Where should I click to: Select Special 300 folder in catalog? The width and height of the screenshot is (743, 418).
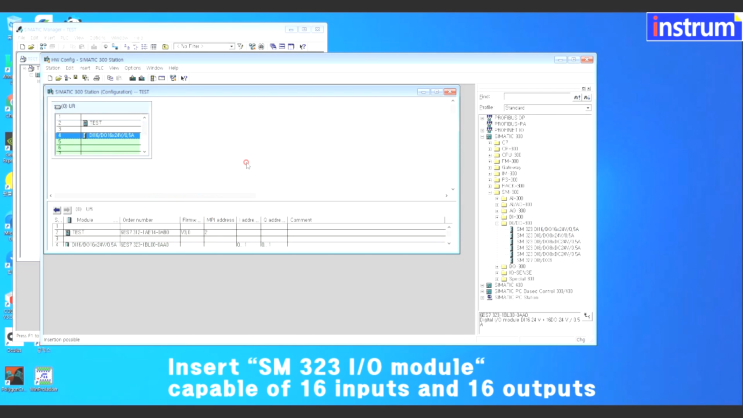(521, 279)
